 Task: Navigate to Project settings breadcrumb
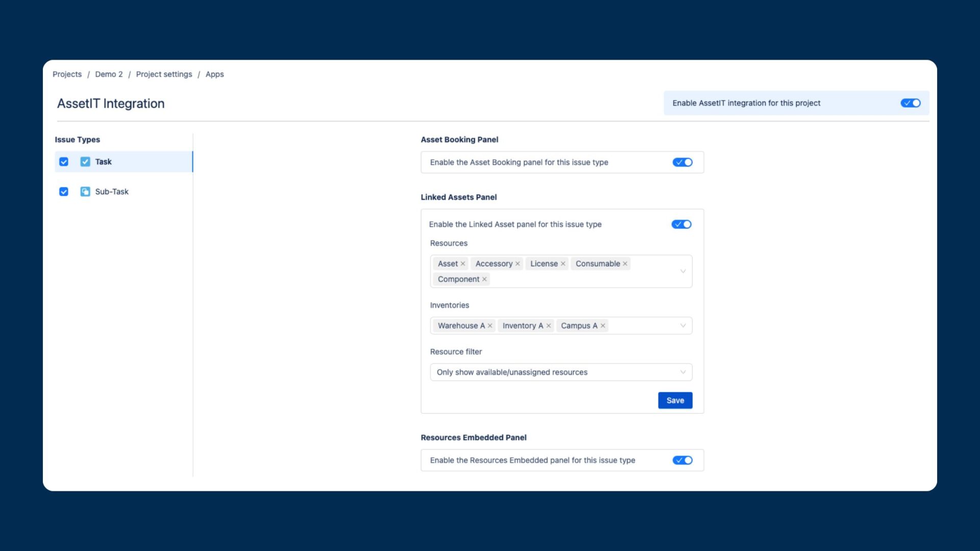pyautogui.click(x=163, y=74)
